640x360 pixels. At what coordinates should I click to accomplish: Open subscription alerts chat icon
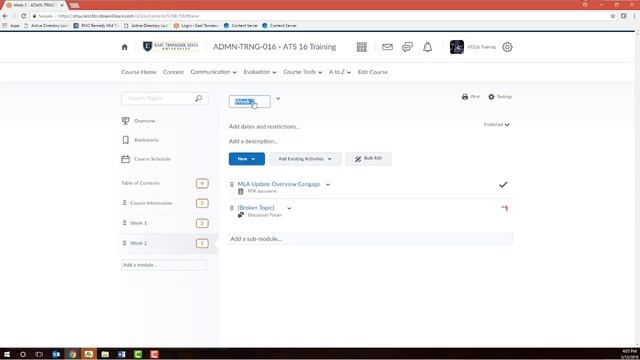coord(407,47)
